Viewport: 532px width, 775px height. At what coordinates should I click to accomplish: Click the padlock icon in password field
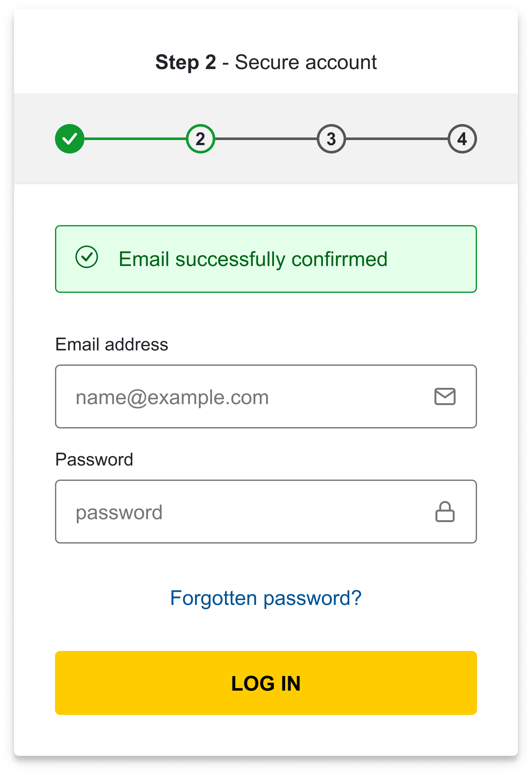coord(445,512)
